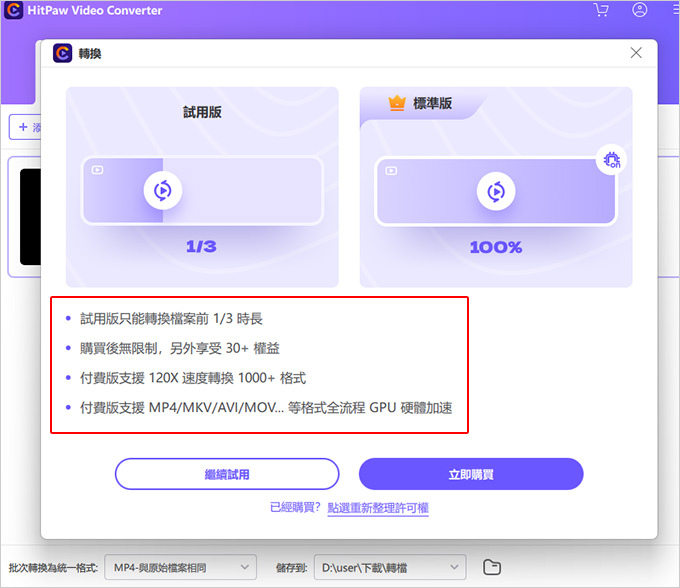Viewport: 680px width, 588px height.
Task: Click the convert icon in trial card
Action: (x=163, y=190)
